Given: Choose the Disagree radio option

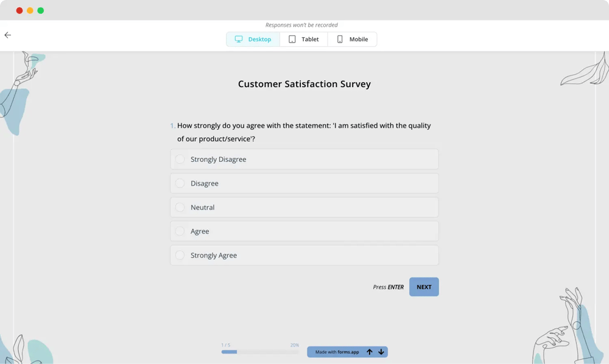Looking at the screenshot, I should [180, 183].
